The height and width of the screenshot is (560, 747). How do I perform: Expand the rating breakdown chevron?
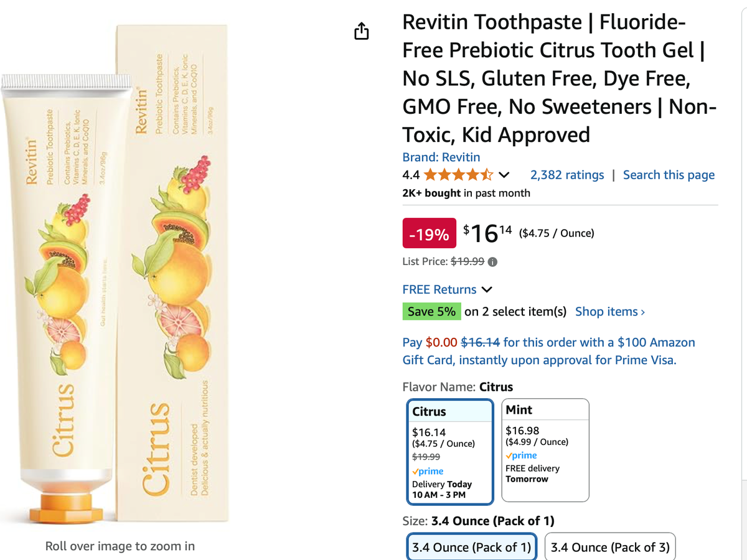click(x=504, y=175)
